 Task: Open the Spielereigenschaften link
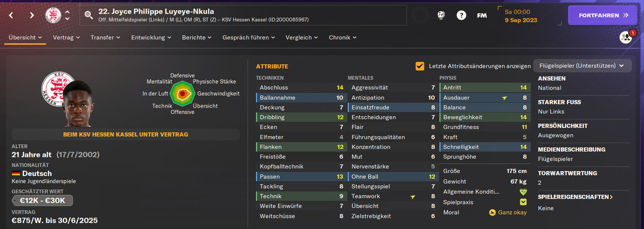pos(576,197)
